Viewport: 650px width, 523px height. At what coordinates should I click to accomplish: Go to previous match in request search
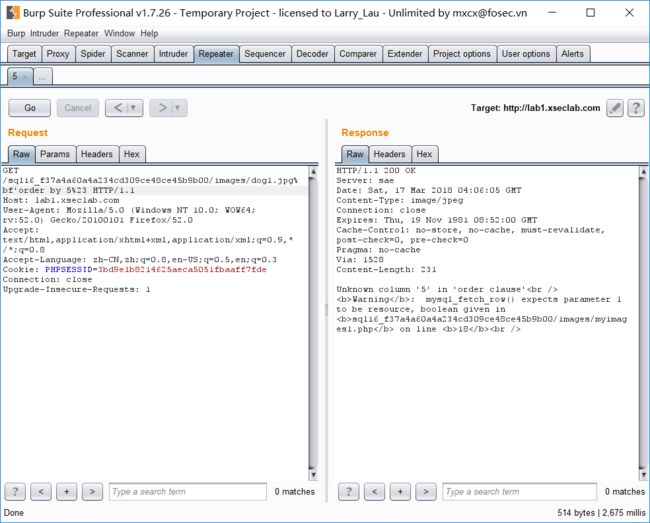click(41, 492)
